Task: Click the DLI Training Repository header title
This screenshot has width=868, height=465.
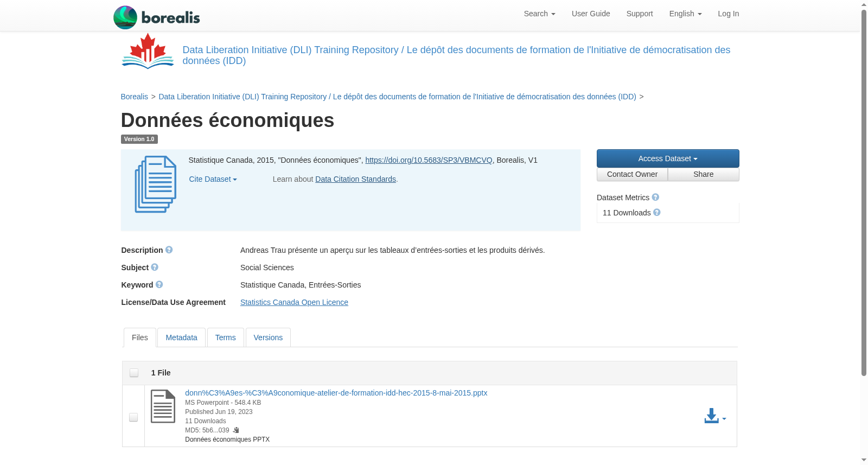Action: coord(456,55)
